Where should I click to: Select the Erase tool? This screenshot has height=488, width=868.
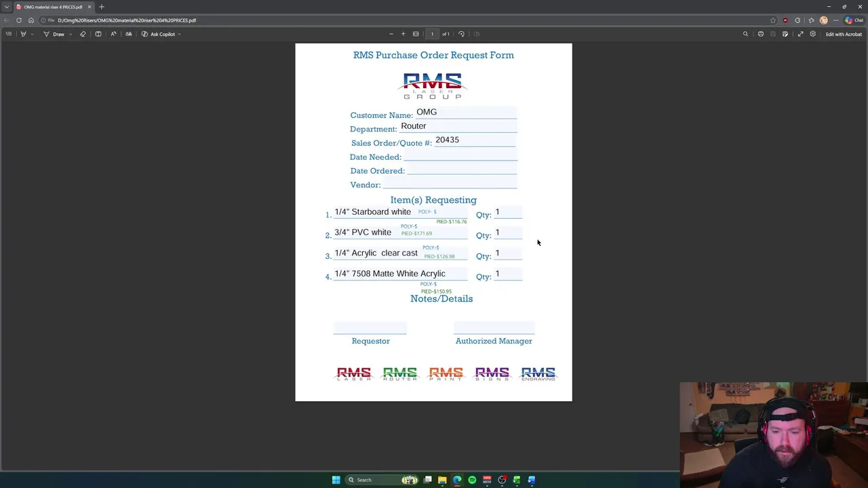[83, 34]
